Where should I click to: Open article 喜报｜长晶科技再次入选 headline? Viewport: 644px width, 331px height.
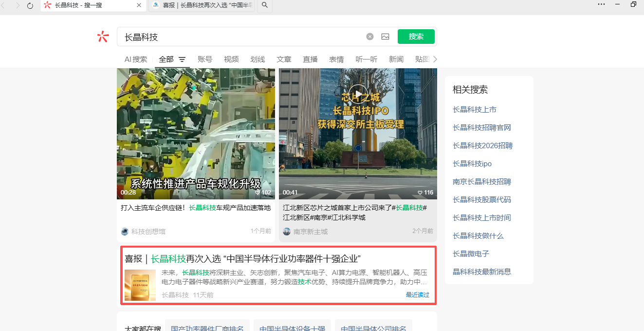tap(242, 259)
